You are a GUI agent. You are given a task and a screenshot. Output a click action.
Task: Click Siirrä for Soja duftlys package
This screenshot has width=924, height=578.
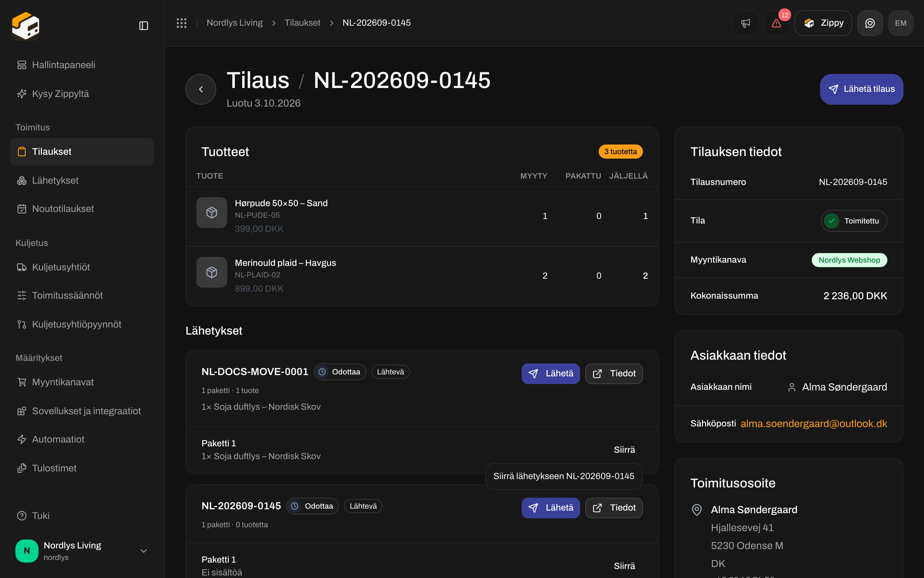pyautogui.click(x=624, y=450)
